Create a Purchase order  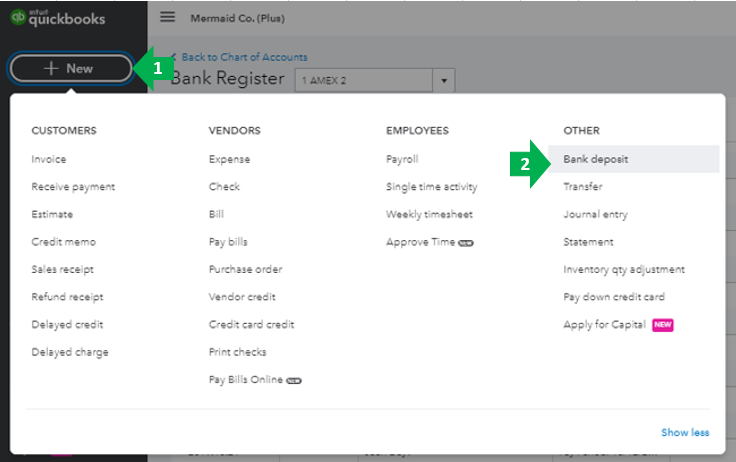(245, 270)
